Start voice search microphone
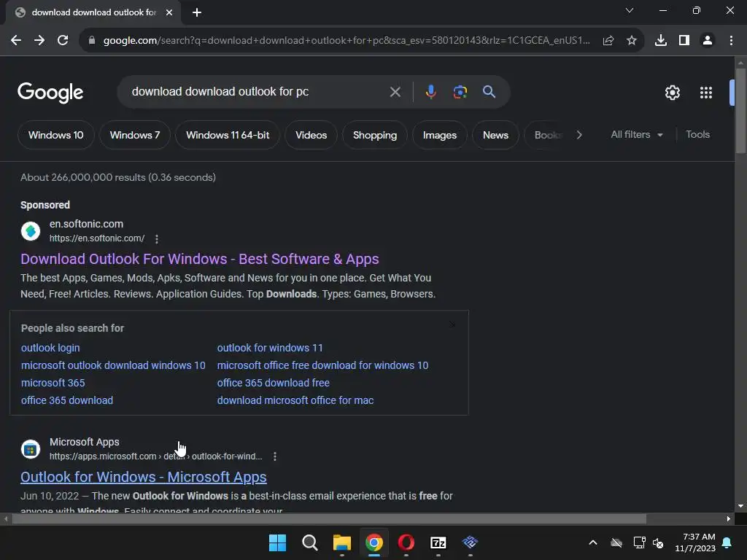The height and width of the screenshot is (560, 747). [430, 92]
